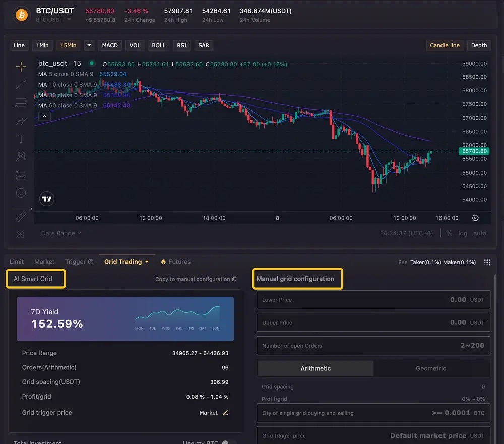Edit grid trigger price pencil icon
The height and width of the screenshot is (444, 504).
click(226, 413)
